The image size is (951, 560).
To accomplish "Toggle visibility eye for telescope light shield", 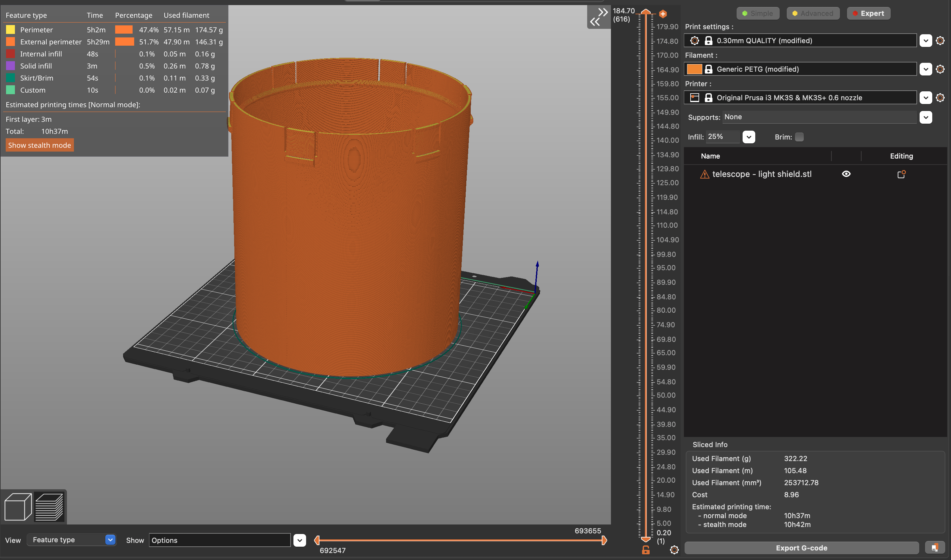I will [x=846, y=174].
